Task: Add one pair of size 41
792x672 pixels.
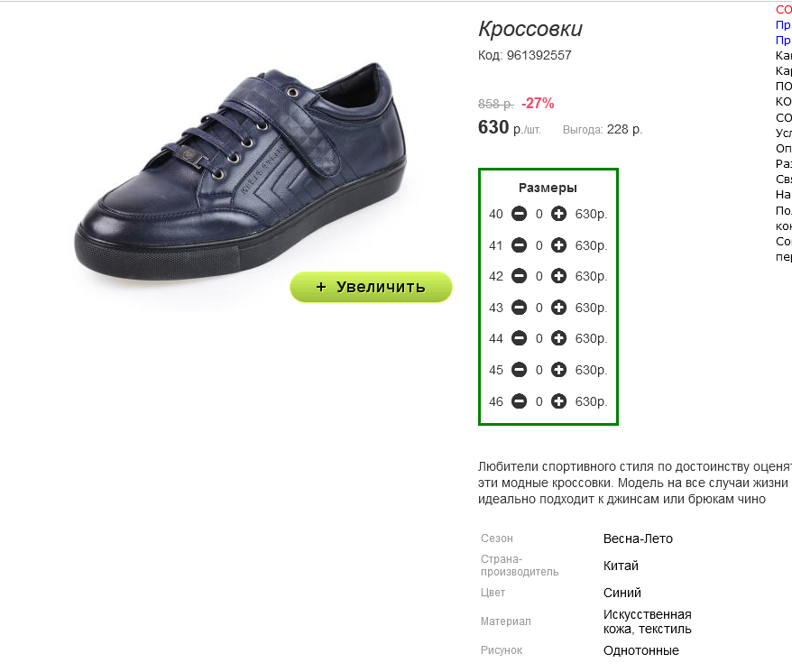Action: point(558,245)
